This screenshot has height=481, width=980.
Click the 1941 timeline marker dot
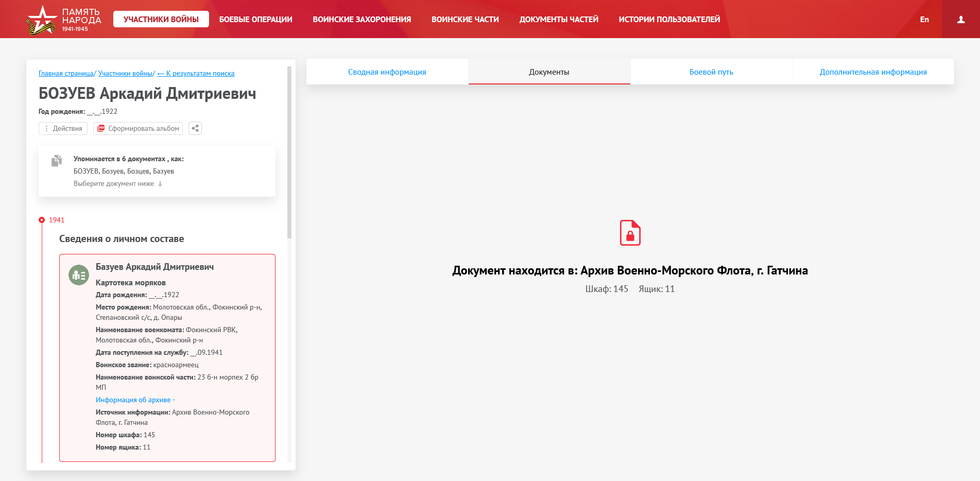click(42, 220)
